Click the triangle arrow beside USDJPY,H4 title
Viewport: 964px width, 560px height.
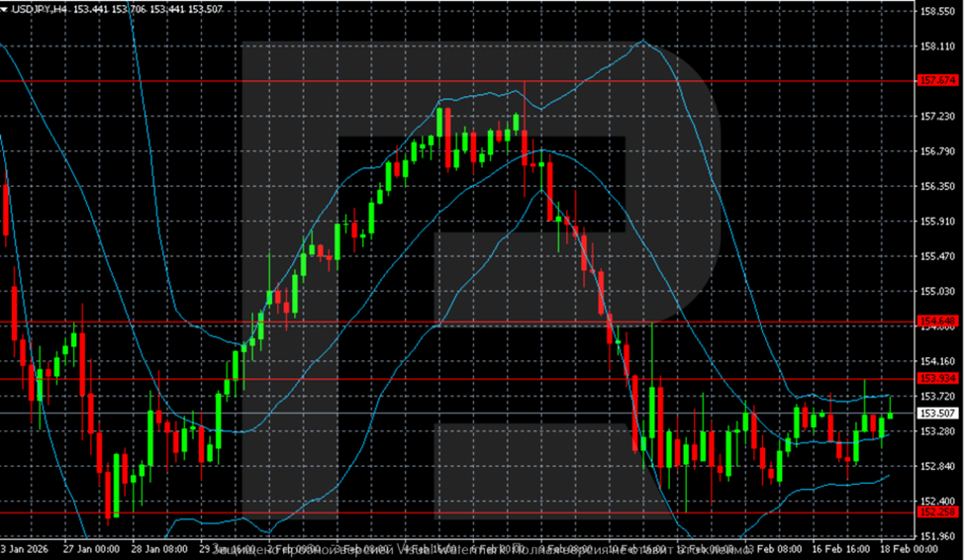point(5,9)
